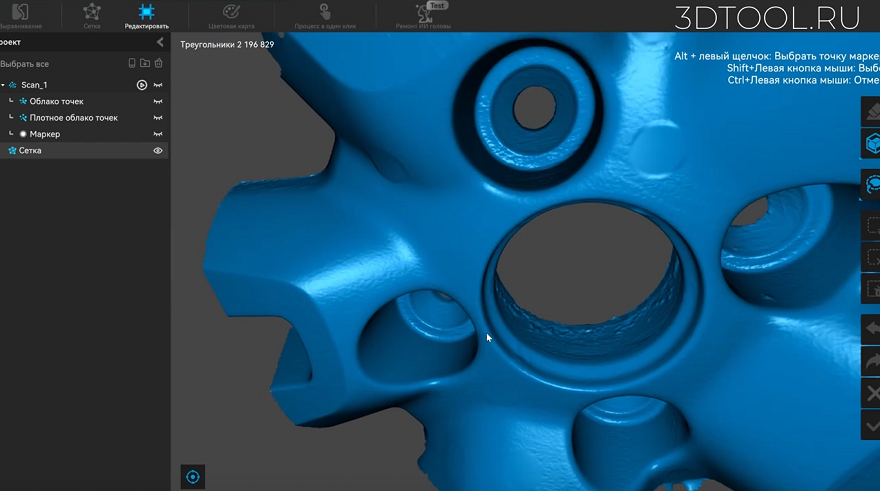
Task: Open the Цветовая карта color map tool
Action: coord(231,16)
